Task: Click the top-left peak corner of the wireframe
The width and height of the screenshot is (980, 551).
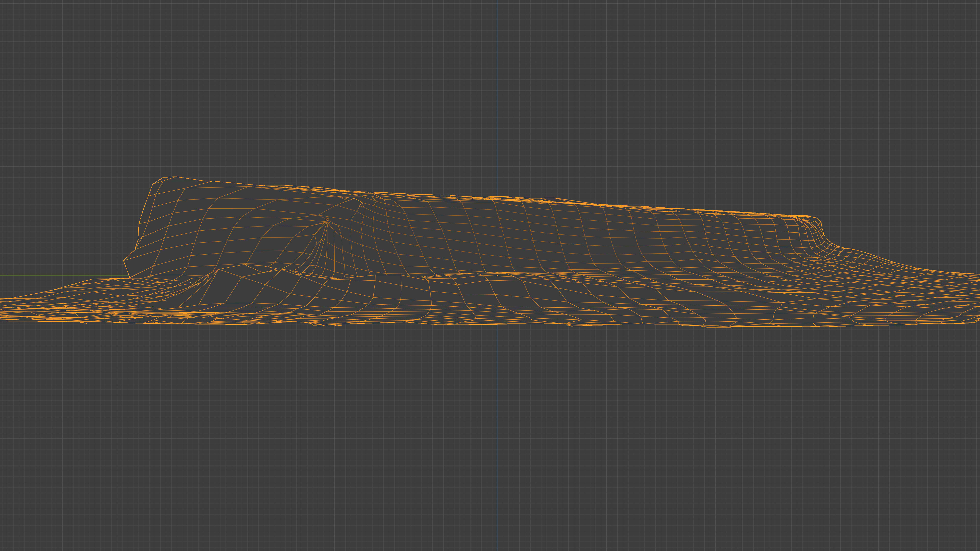Action: pyautogui.click(x=169, y=177)
